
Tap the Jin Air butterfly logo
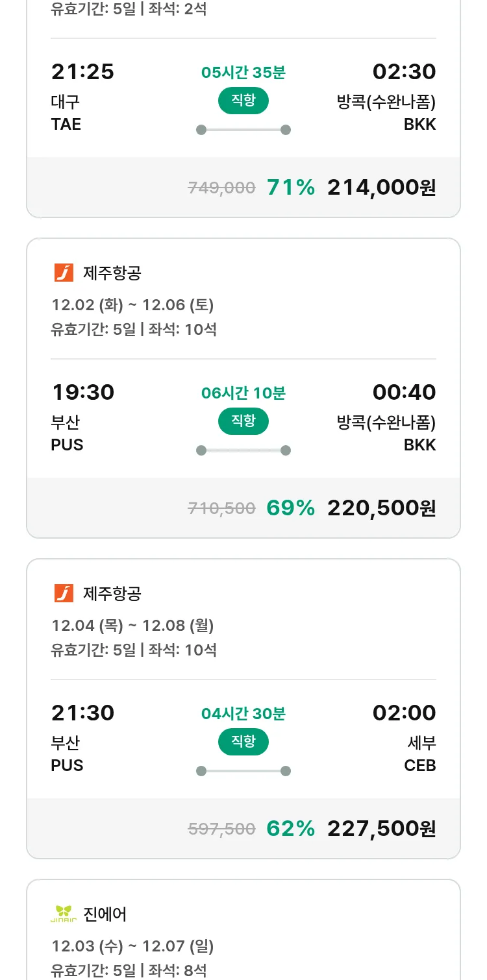(64, 914)
